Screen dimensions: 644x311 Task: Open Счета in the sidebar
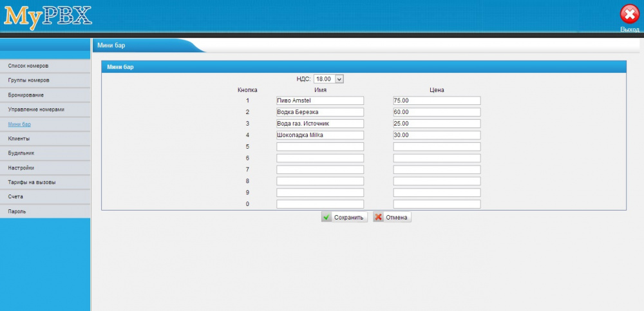pyautogui.click(x=45, y=196)
